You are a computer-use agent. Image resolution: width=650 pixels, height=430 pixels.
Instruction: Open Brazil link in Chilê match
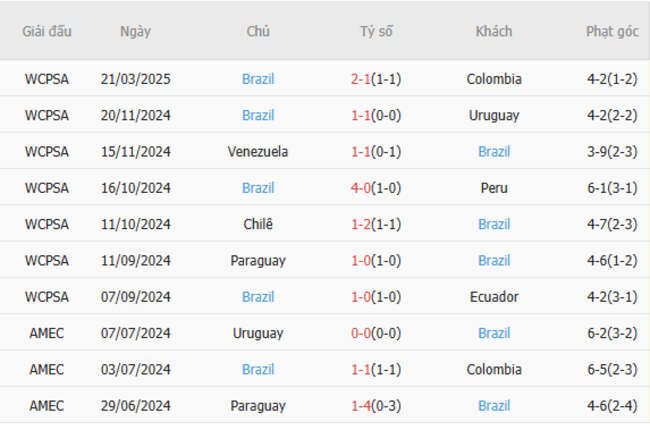click(x=494, y=224)
